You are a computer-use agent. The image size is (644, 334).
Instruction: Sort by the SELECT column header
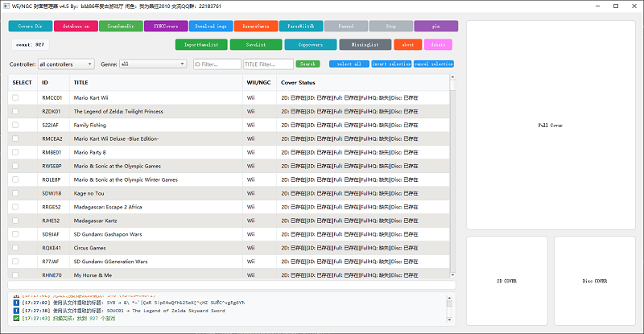tap(23, 83)
